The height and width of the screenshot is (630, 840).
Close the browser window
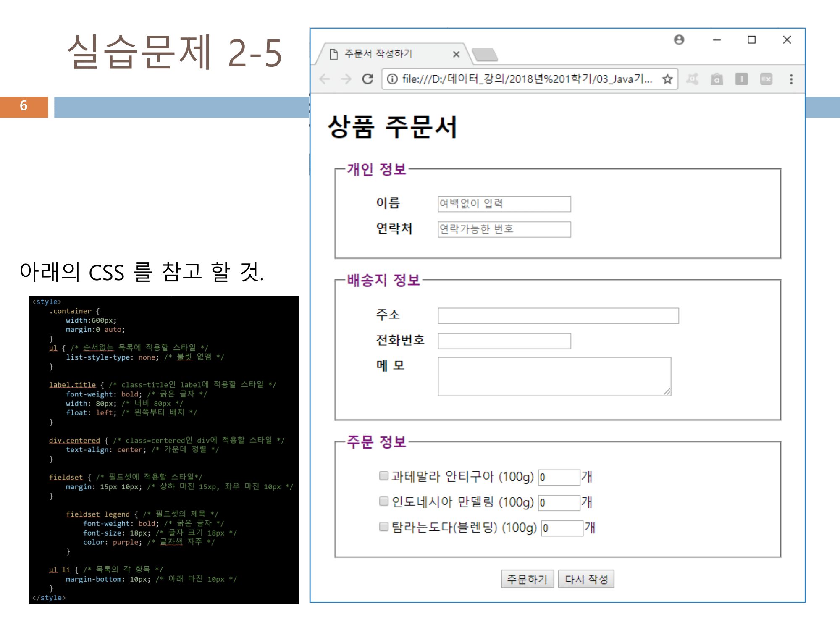click(x=787, y=40)
